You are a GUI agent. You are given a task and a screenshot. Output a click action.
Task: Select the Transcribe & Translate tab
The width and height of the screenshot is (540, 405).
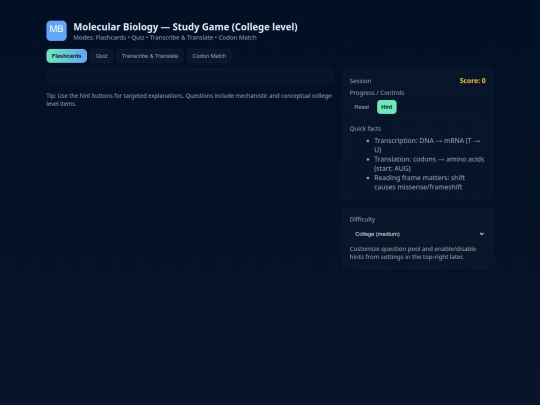[150, 56]
